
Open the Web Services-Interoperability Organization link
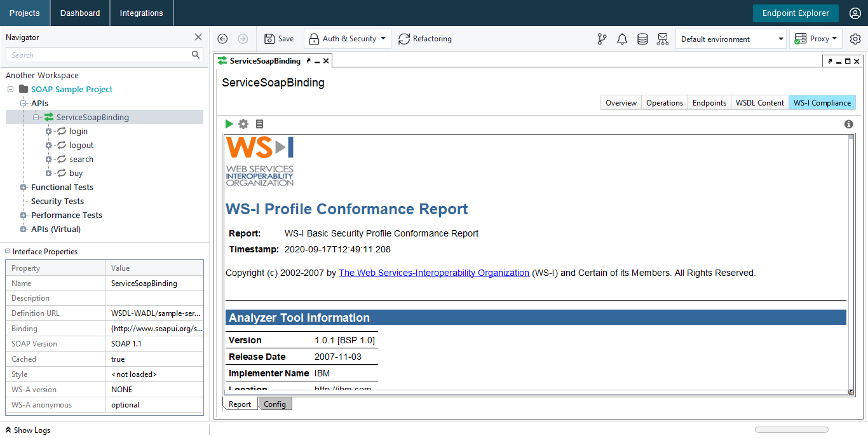(x=433, y=273)
